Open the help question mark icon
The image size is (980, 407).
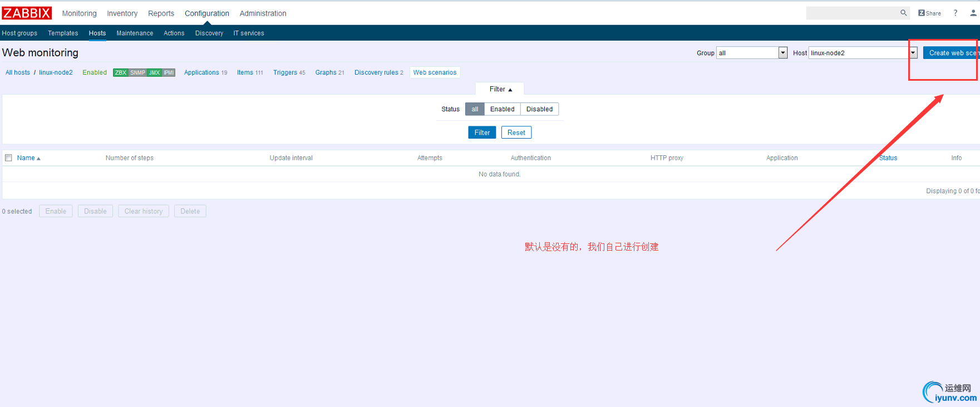(956, 13)
